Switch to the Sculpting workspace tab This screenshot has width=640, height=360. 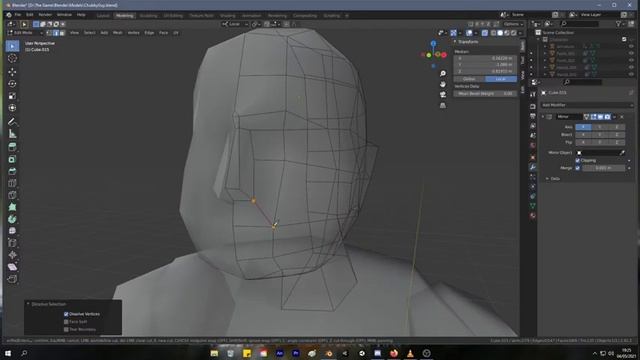click(149, 16)
